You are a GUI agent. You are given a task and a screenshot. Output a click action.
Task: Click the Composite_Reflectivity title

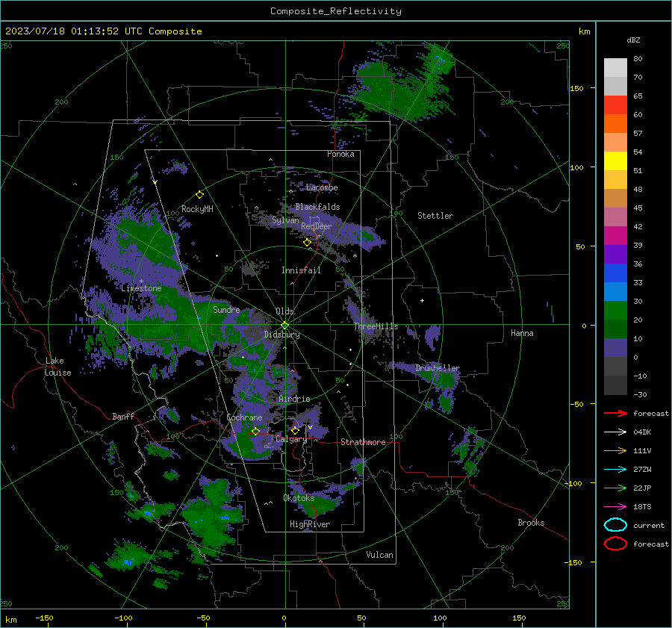(336, 11)
